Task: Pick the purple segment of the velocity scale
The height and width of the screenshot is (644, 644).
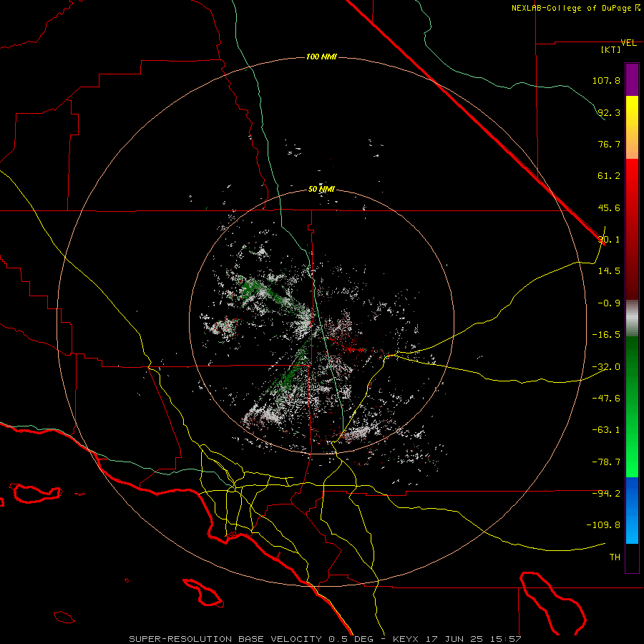Action: pos(632,79)
